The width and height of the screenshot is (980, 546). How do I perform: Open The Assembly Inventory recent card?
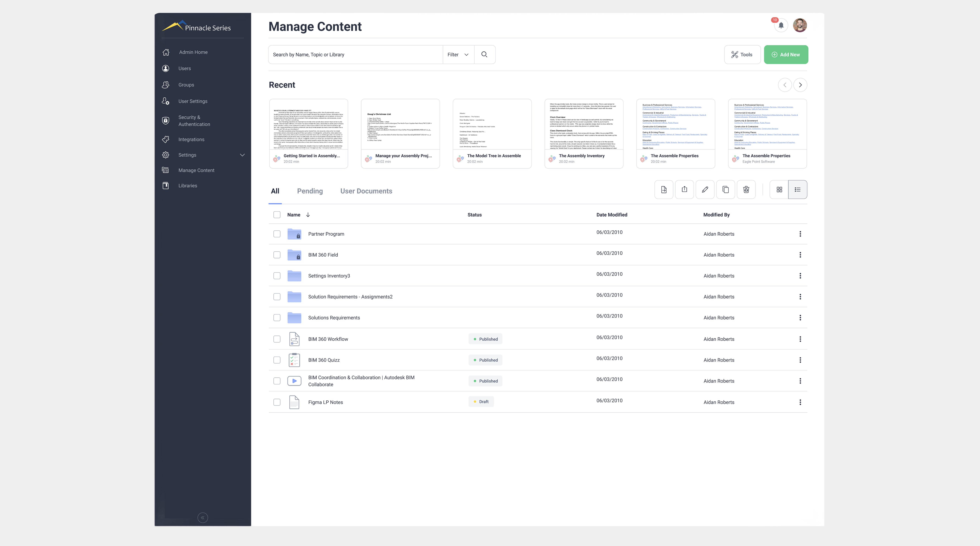coord(584,134)
